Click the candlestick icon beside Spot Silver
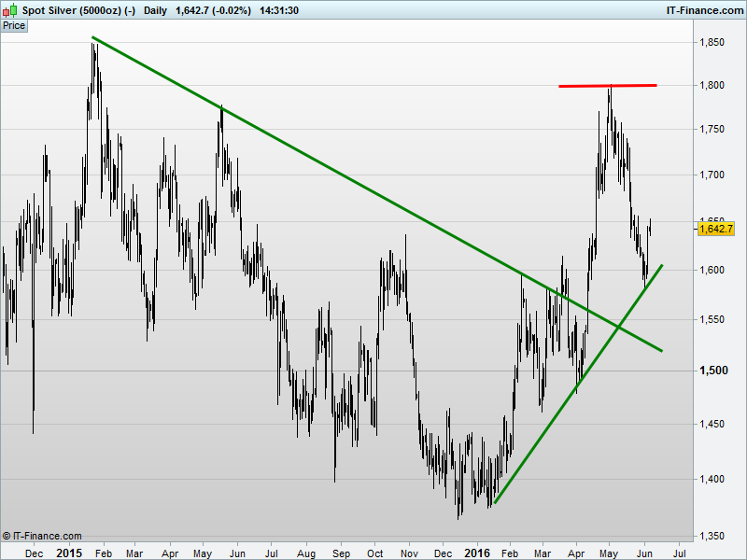The width and height of the screenshot is (747, 560). click(x=9, y=10)
